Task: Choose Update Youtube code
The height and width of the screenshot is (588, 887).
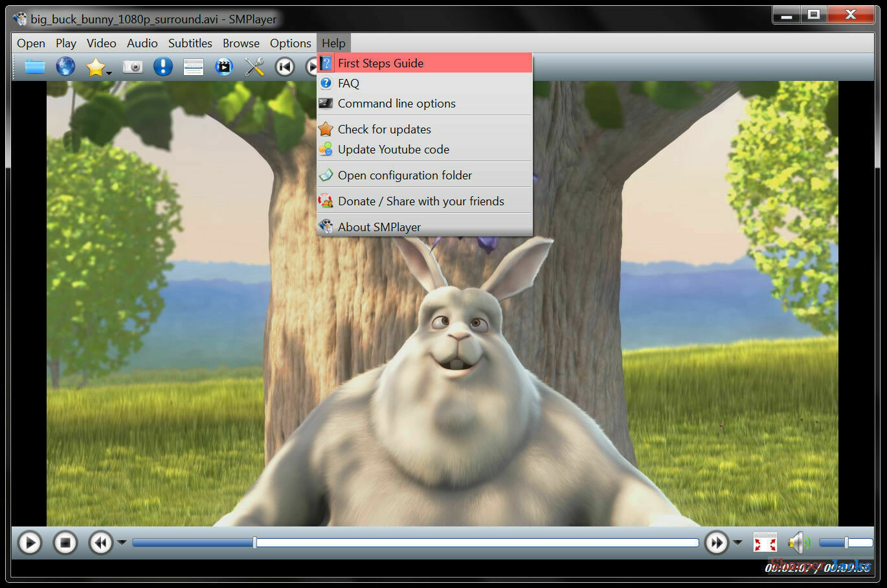Action: click(425, 149)
